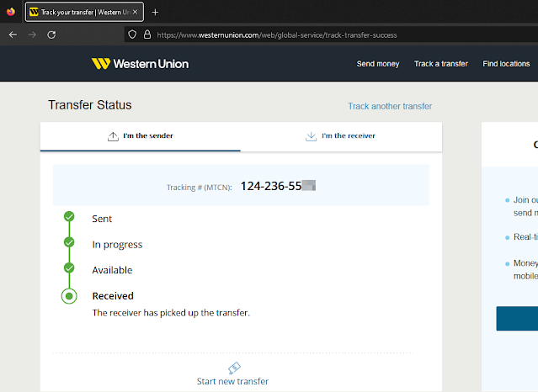Click the forward navigation arrow
Screen dimensions: 538x392
click(x=32, y=34)
